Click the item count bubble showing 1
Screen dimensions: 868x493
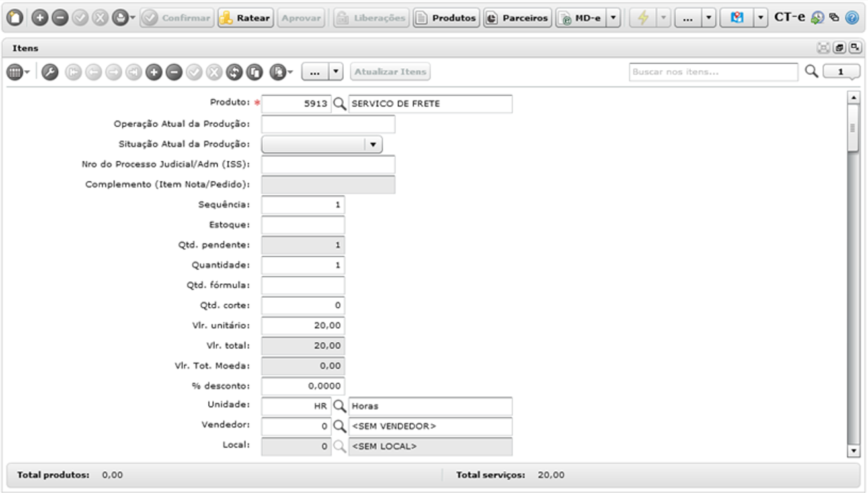pyautogui.click(x=841, y=71)
